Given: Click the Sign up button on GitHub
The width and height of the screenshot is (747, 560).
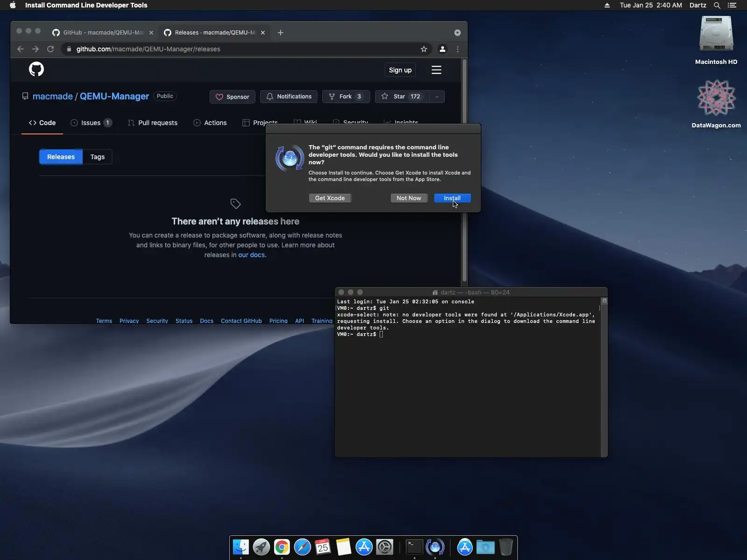Looking at the screenshot, I should 400,70.
